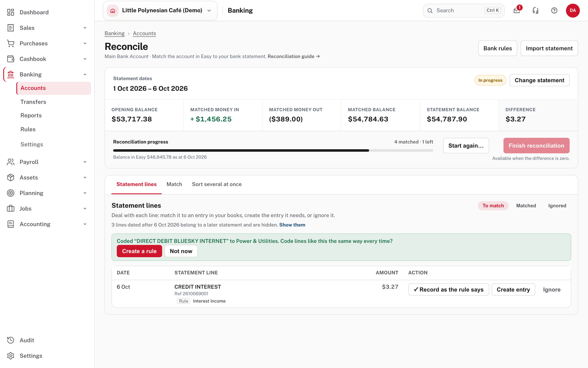
Task: Expand the Cashbook menu chevron
Action: pyautogui.click(x=85, y=59)
